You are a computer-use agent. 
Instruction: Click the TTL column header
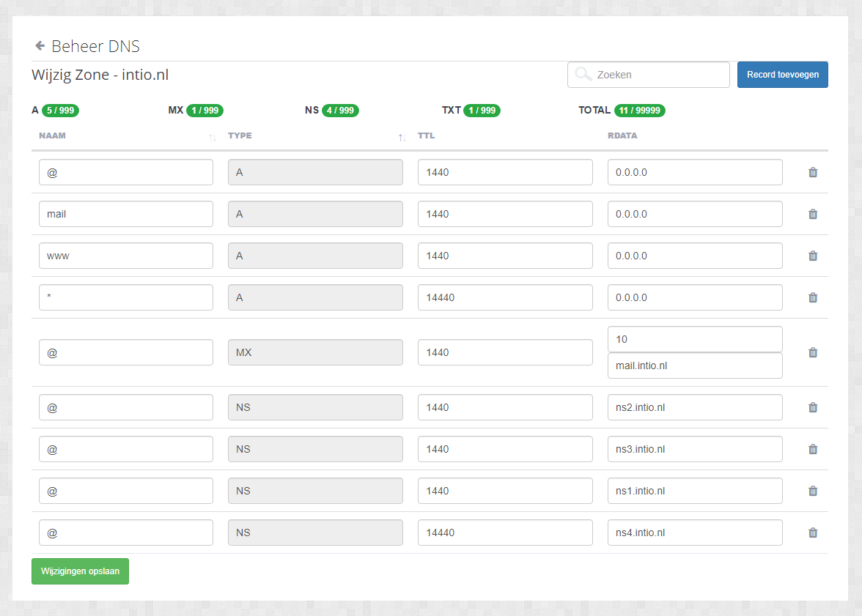[x=426, y=136]
